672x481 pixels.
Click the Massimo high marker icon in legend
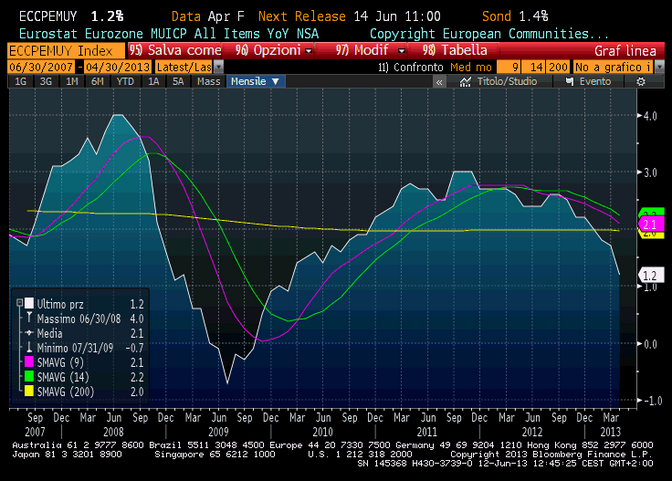coord(27,316)
